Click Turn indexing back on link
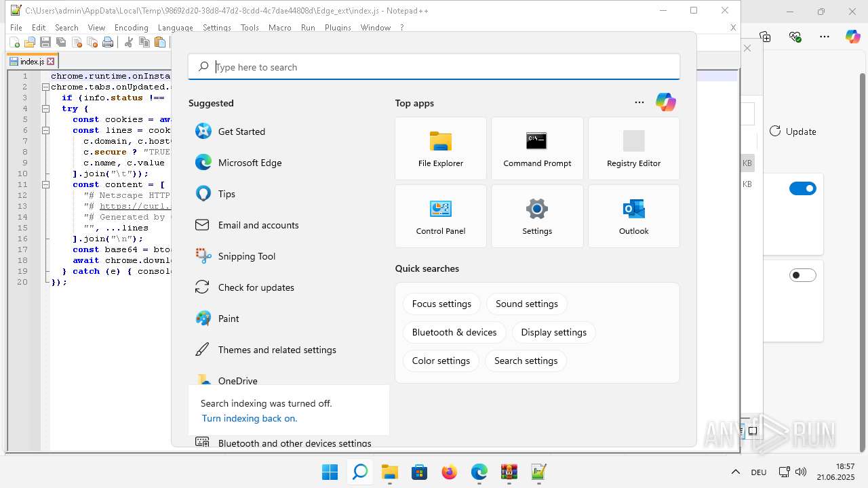Viewport: 868px width, 488px height. click(x=250, y=418)
